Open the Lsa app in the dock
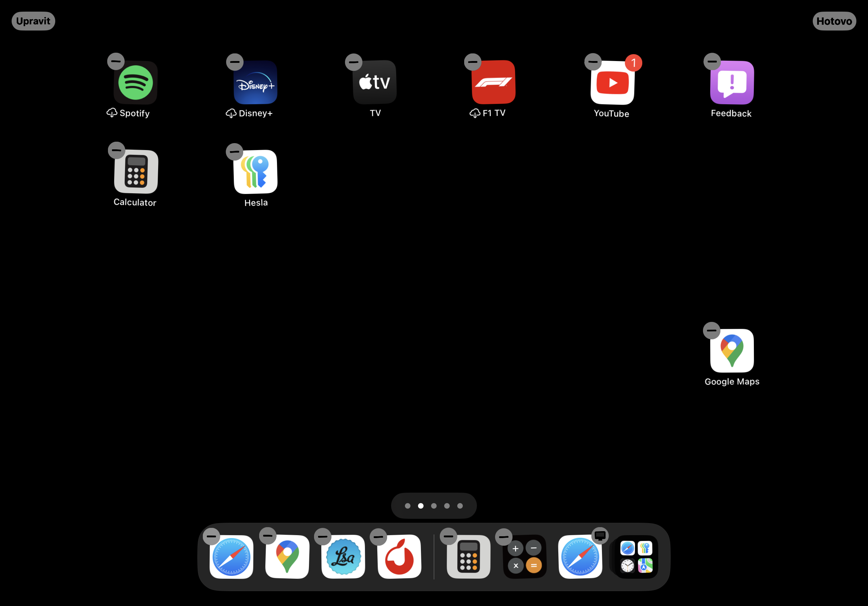The width and height of the screenshot is (868, 606). 343,557
